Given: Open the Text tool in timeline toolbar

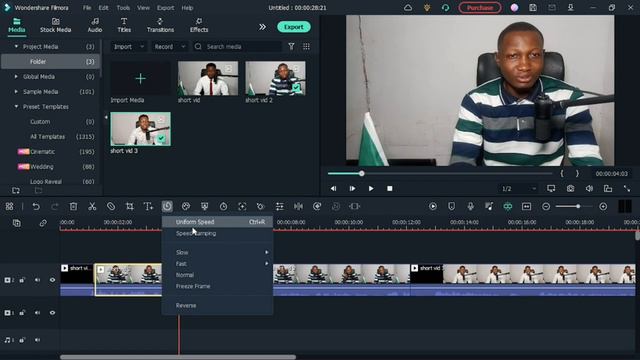Looking at the screenshot, I should [x=148, y=207].
